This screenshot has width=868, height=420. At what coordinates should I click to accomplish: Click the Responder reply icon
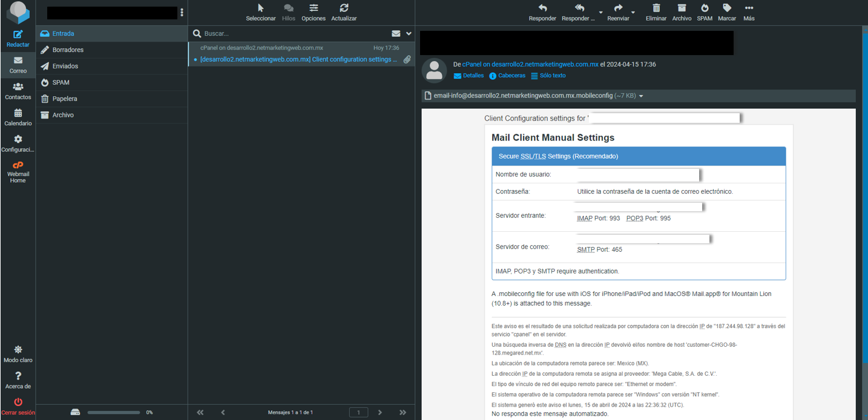click(542, 8)
